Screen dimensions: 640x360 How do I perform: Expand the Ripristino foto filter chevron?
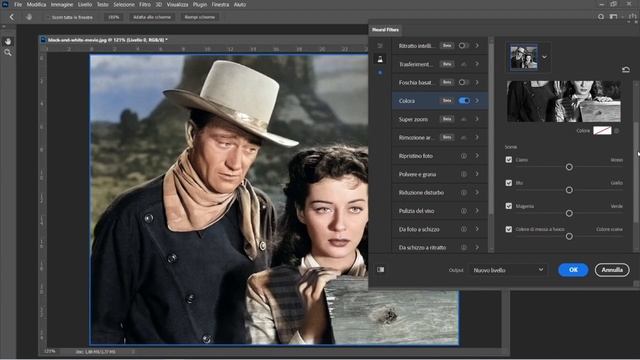coord(477,156)
